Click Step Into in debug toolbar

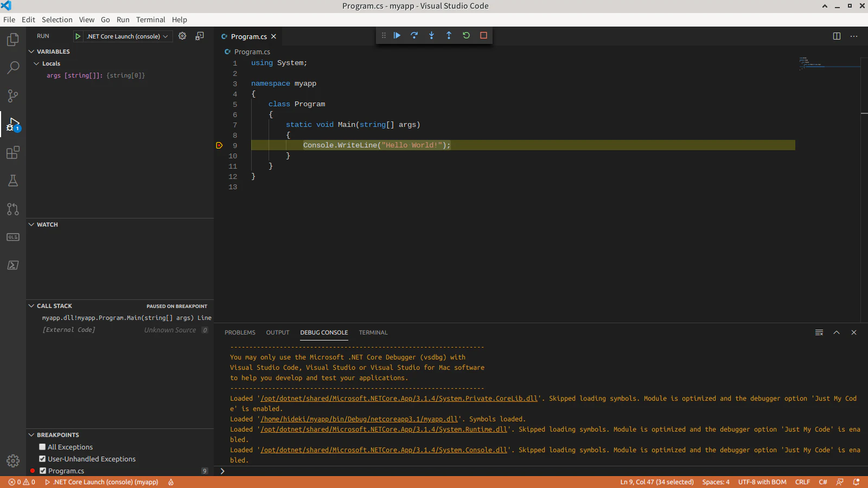point(431,35)
